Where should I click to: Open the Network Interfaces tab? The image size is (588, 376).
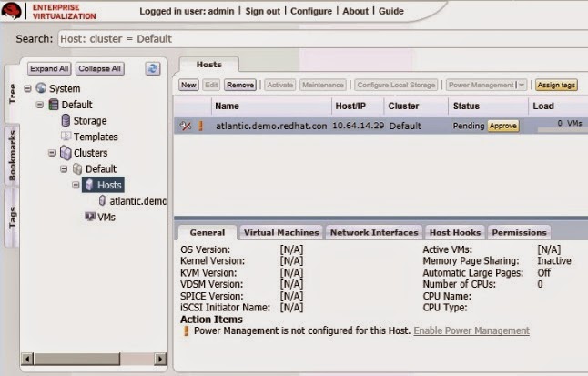pyautogui.click(x=374, y=233)
